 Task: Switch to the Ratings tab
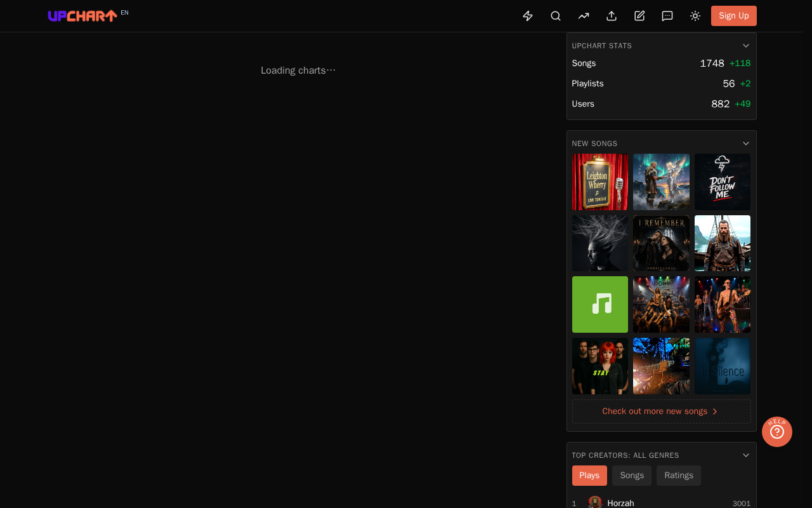click(679, 476)
